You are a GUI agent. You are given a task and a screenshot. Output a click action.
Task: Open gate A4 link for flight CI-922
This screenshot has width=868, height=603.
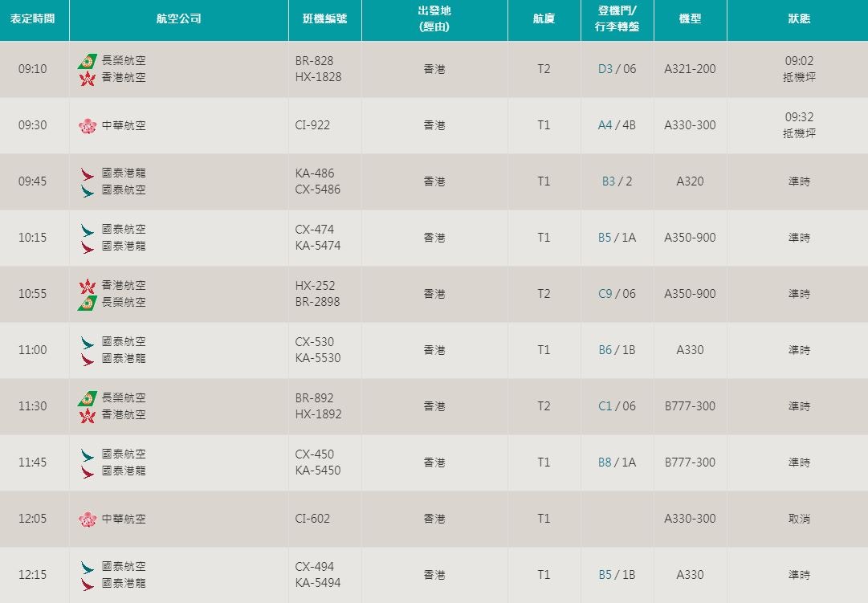605,125
